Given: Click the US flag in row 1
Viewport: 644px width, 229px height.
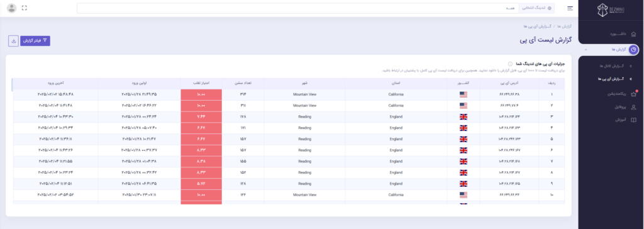Looking at the screenshot, I should coord(464,94).
